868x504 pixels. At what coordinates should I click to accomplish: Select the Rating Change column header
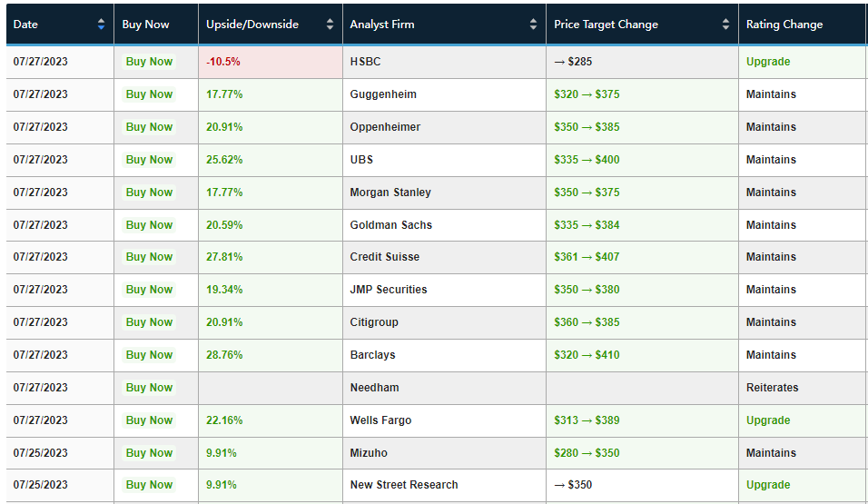pos(784,25)
